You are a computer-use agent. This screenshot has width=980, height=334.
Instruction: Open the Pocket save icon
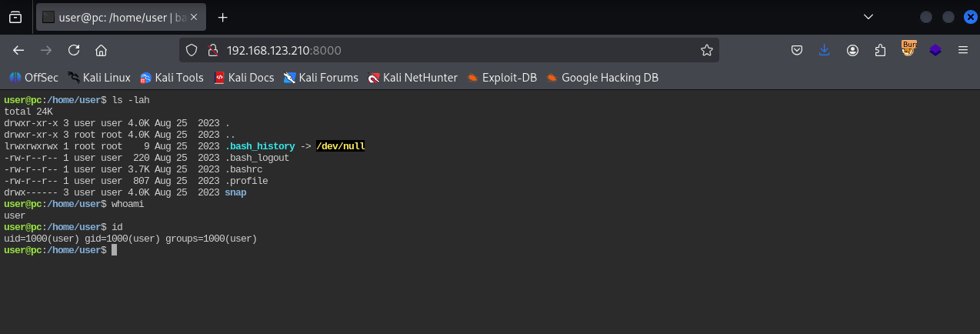coord(798,50)
